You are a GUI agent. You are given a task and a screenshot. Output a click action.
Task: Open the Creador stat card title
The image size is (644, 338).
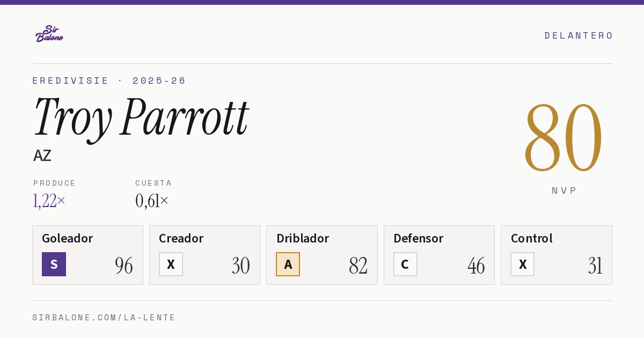(181, 238)
